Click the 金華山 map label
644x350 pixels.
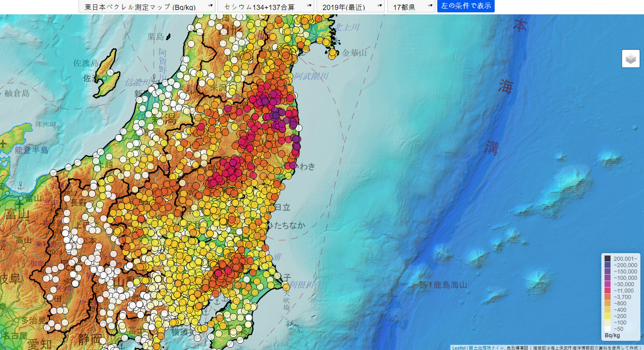point(354,53)
